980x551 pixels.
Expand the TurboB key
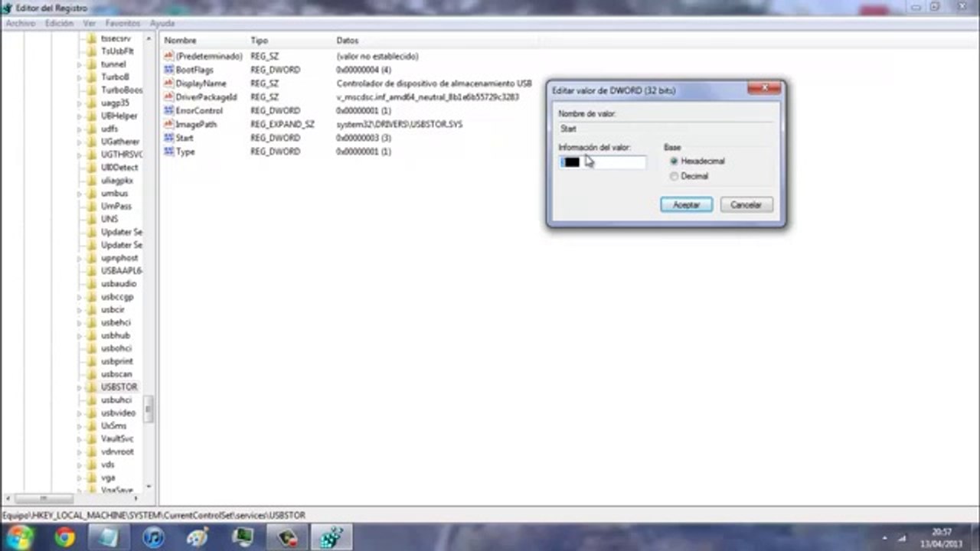[x=79, y=77]
